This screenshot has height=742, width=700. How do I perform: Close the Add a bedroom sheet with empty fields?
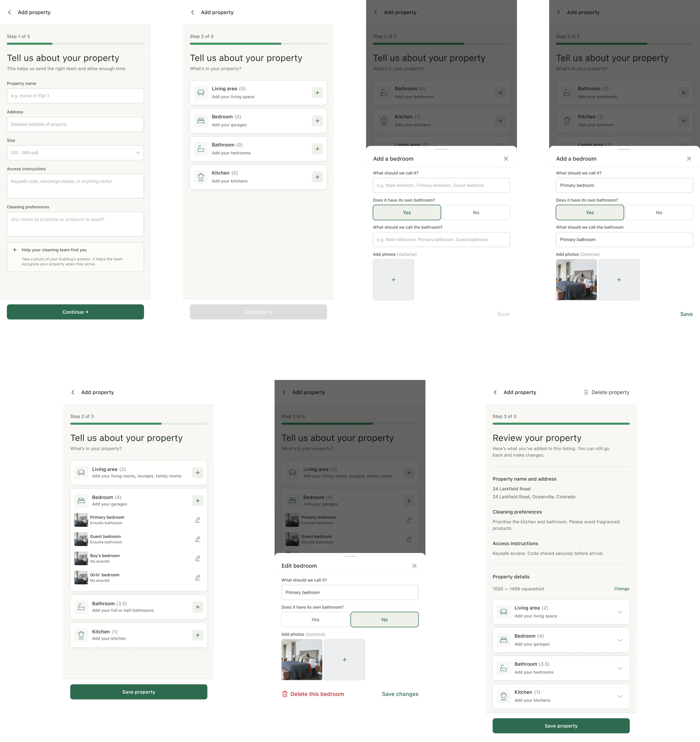(506, 159)
